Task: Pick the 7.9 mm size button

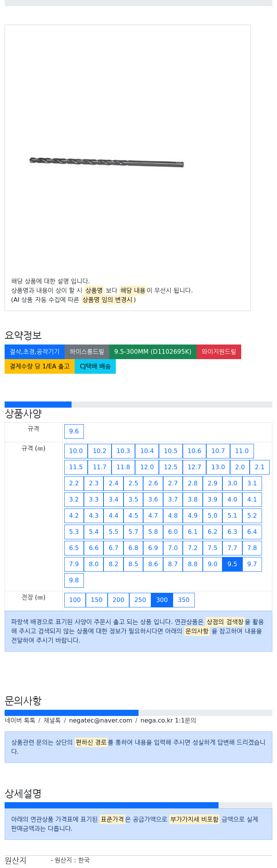Action: [x=74, y=564]
